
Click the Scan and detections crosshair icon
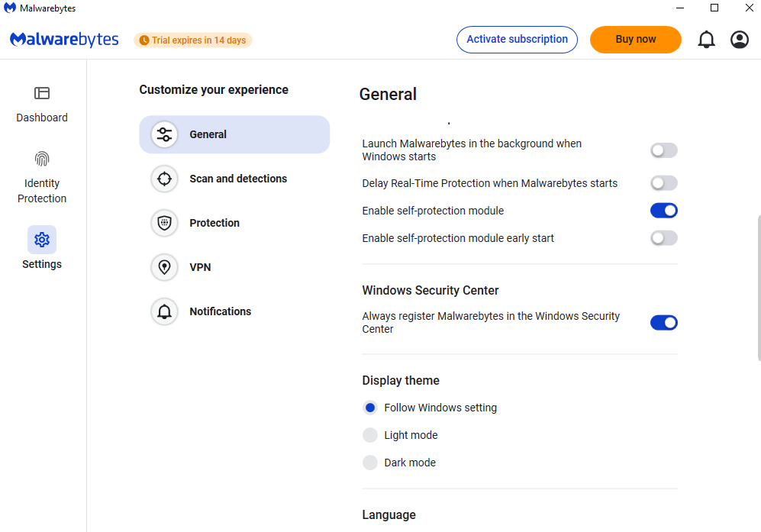pyautogui.click(x=165, y=179)
